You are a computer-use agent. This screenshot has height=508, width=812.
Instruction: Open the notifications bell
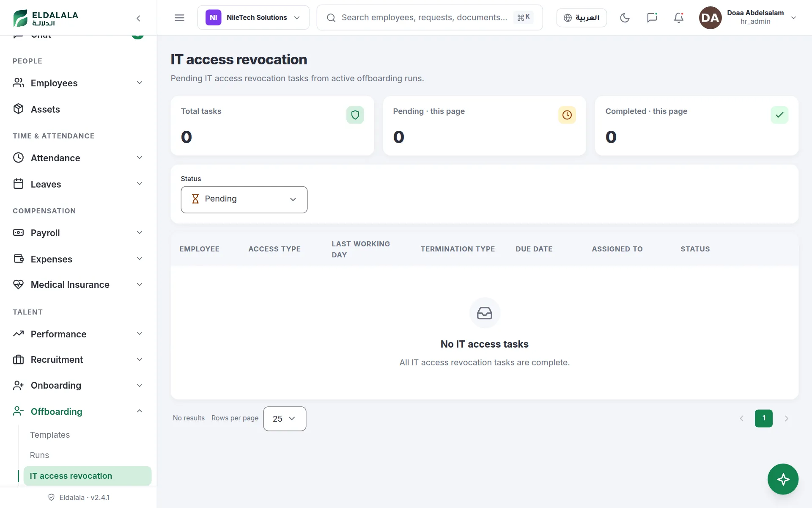point(679,18)
